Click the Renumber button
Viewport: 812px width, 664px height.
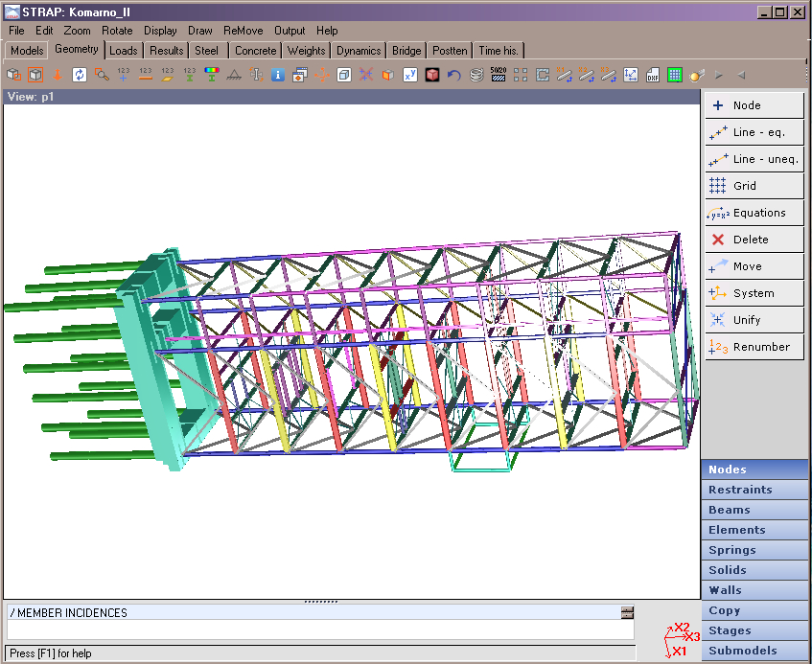pyautogui.click(x=754, y=347)
